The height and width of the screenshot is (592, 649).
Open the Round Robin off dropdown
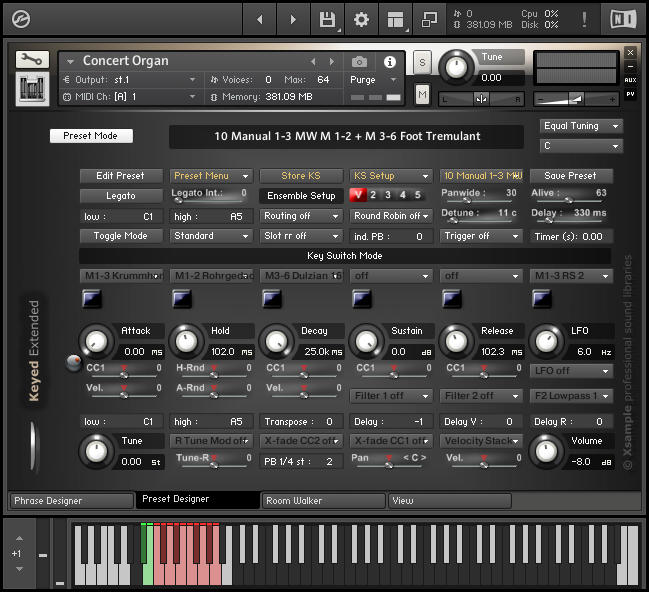click(391, 216)
